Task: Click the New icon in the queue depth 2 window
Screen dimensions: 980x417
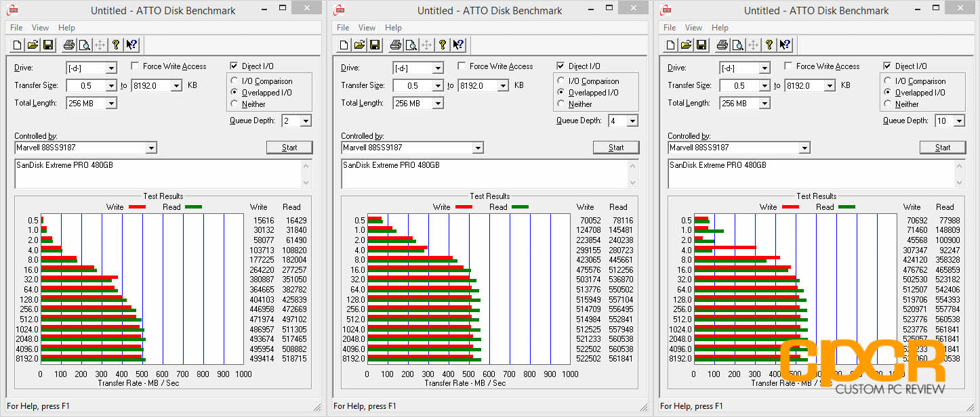Action: click(17, 45)
